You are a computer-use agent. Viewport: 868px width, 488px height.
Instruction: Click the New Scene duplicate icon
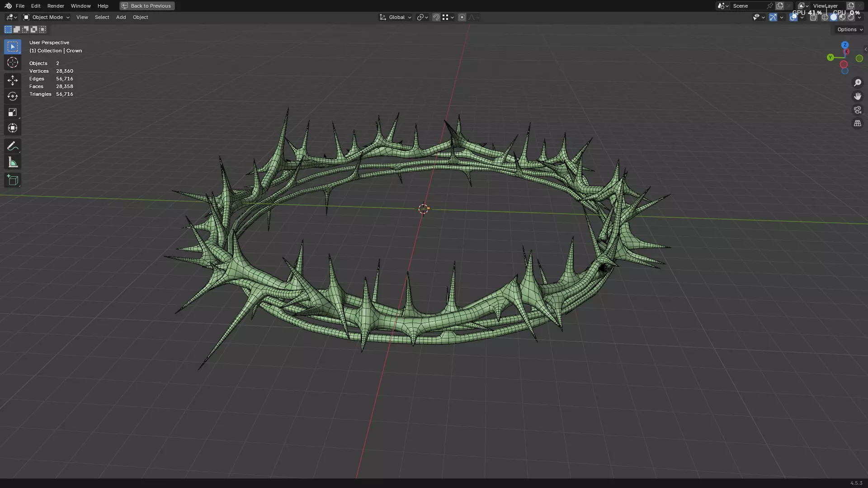(779, 6)
